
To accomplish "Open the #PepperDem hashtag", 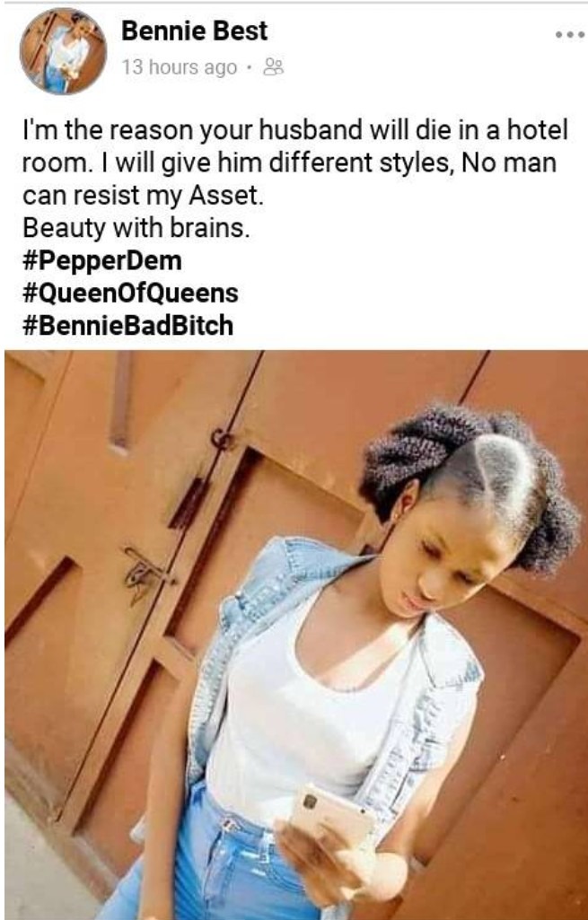I will [102, 260].
